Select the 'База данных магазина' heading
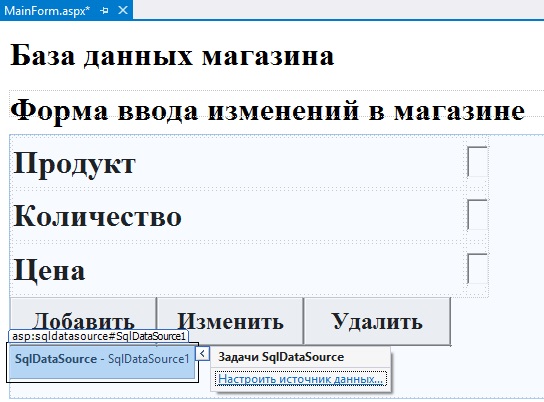Viewport: 544px width, 402px height. 172,55
